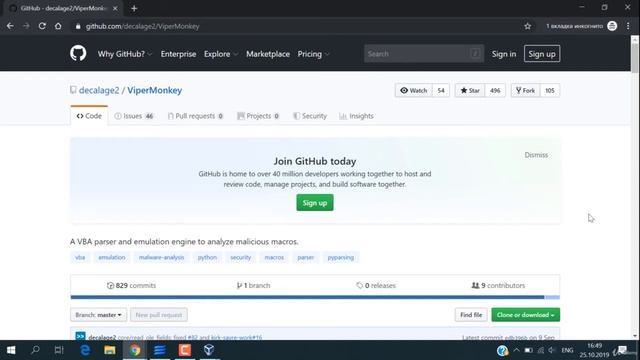This screenshot has height=360, width=640.
Task: View the 0 releases link
Action: (x=376, y=285)
